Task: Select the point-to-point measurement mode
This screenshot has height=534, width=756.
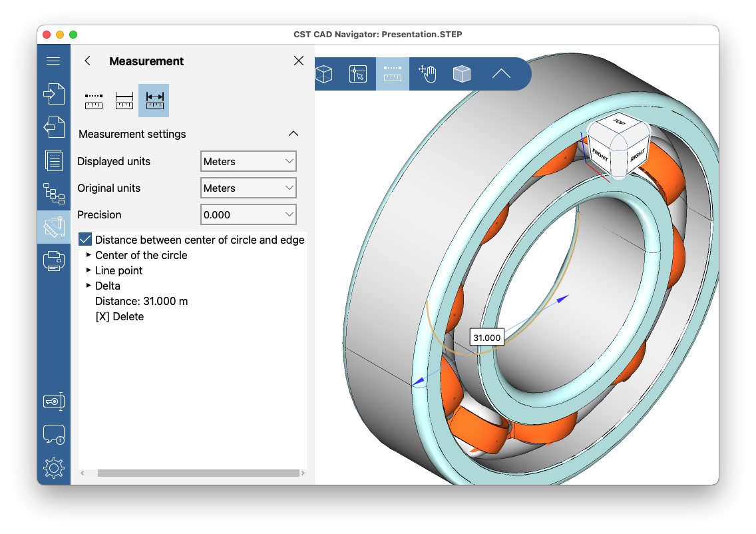Action: click(94, 100)
